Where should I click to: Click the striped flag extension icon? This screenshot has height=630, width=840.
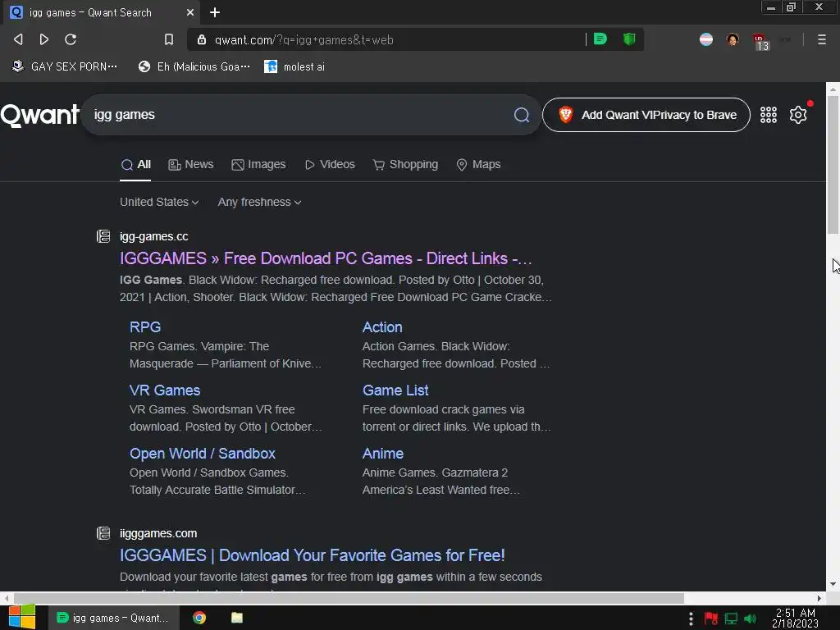[x=706, y=39]
